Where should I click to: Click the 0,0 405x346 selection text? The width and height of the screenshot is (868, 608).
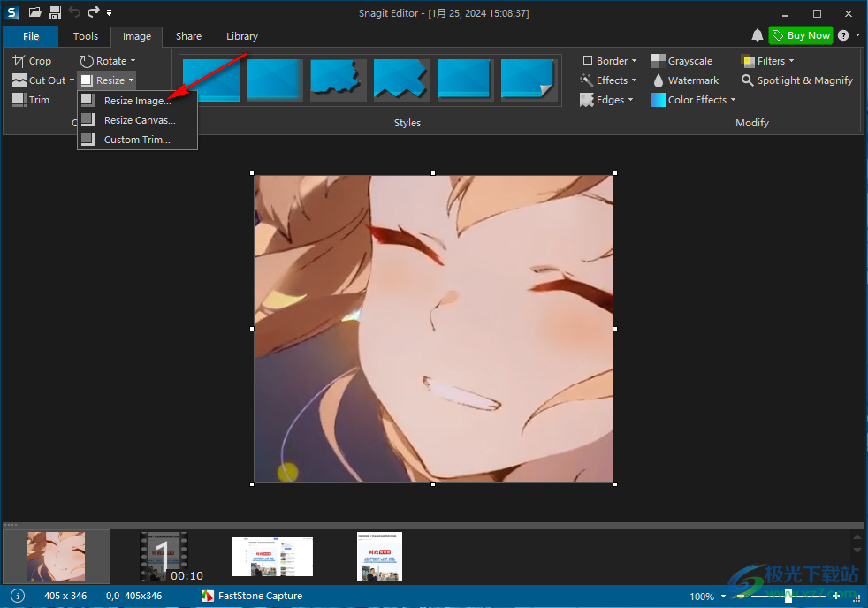click(134, 596)
